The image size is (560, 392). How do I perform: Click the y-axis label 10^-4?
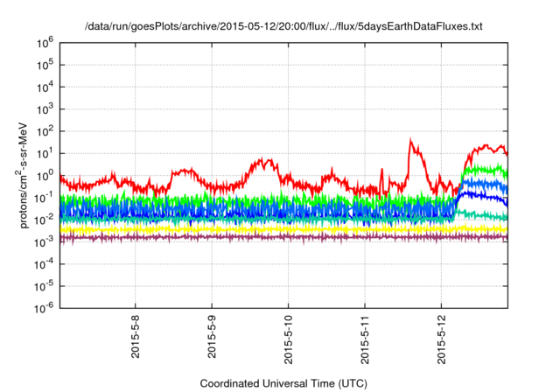(44, 264)
